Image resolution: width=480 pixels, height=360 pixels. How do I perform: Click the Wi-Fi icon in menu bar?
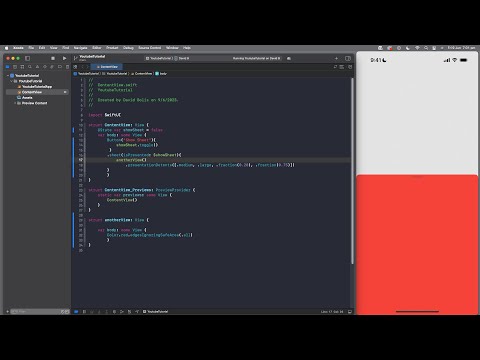pyautogui.click(x=417, y=48)
